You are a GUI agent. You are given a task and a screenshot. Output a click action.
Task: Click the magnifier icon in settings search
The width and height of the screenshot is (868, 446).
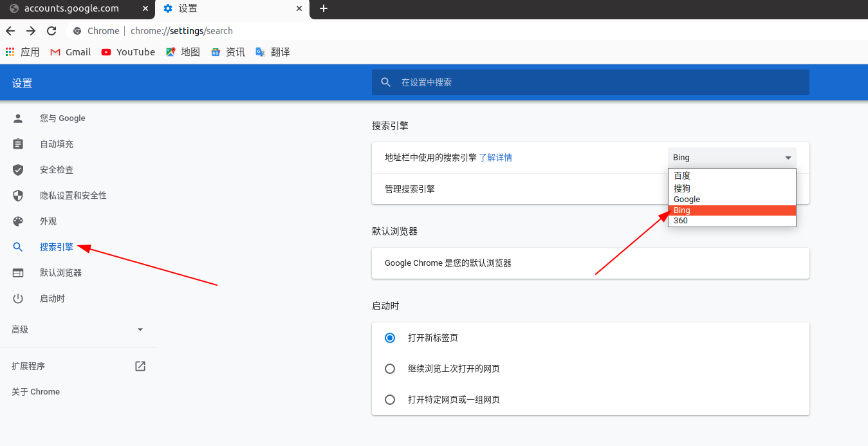[386, 82]
